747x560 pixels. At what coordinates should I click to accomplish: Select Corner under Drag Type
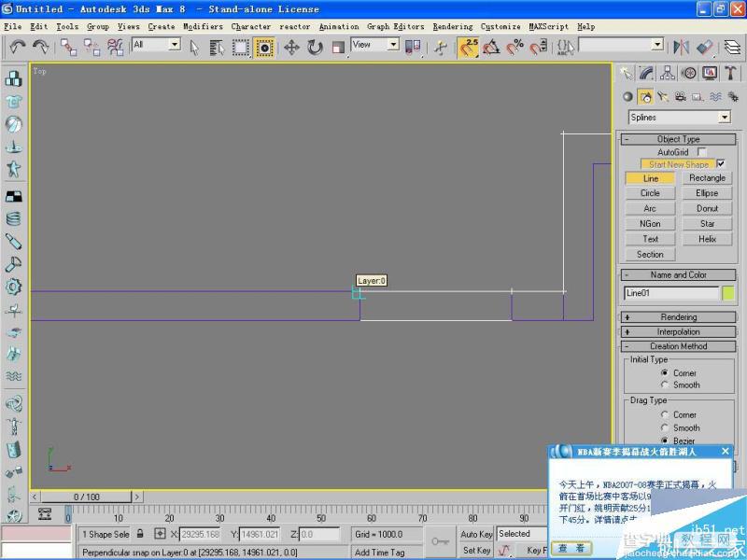pos(665,414)
